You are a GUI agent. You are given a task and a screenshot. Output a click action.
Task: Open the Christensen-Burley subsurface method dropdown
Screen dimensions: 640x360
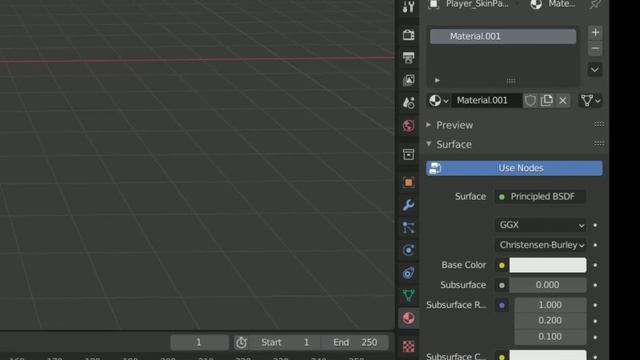pos(540,245)
